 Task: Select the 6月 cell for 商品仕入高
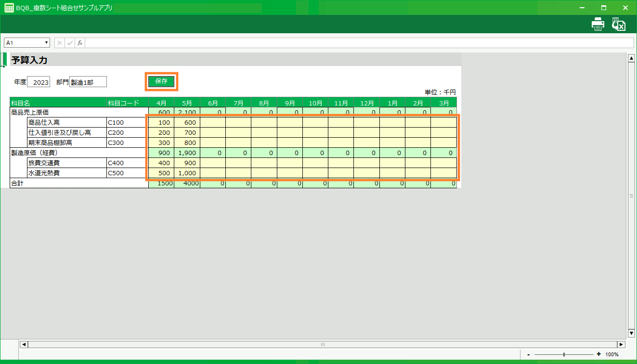[x=213, y=122]
